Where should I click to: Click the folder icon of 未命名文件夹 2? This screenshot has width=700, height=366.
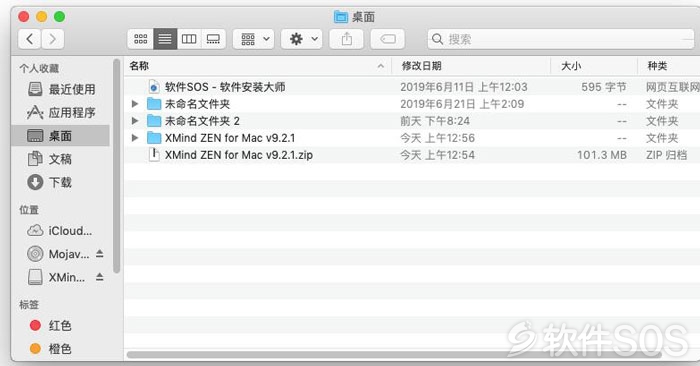[154, 121]
